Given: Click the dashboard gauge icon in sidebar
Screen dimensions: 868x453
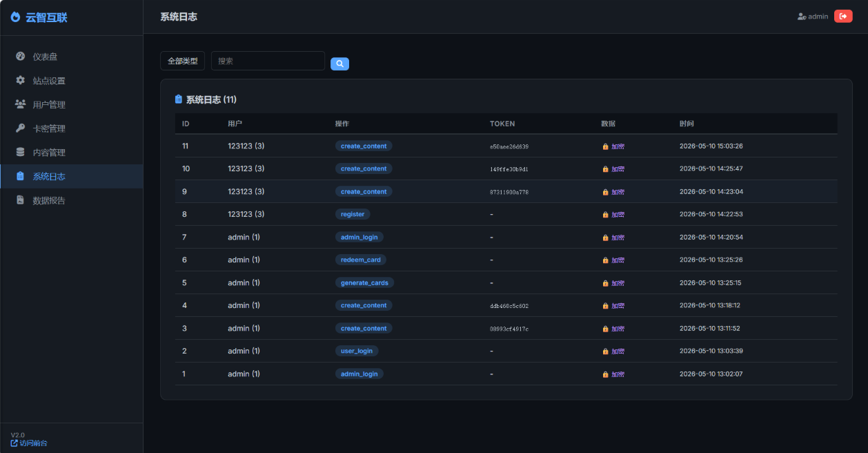Looking at the screenshot, I should (20, 57).
